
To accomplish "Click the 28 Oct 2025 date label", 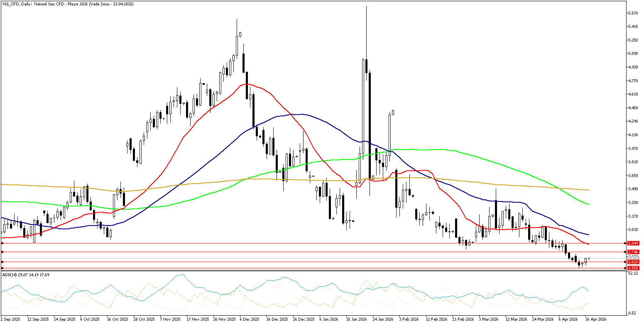I will pos(144,319).
